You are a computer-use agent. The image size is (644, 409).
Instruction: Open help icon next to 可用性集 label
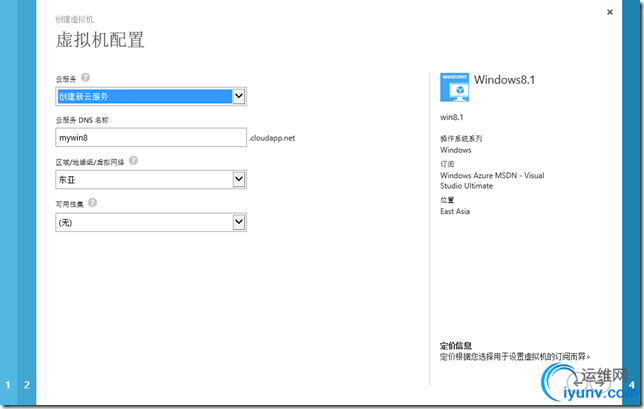click(92, 202)
